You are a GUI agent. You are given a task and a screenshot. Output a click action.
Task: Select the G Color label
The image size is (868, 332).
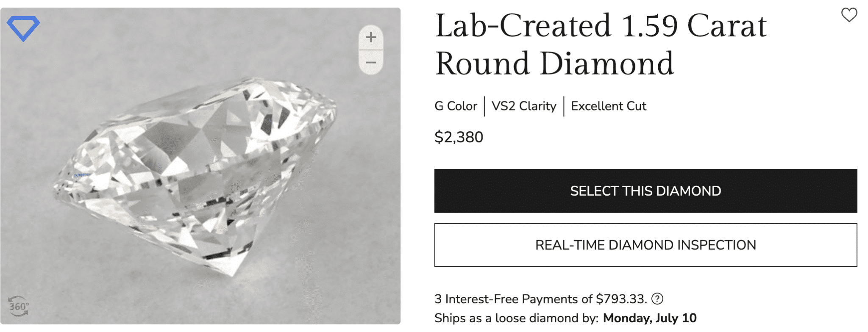tap(456, 106)
